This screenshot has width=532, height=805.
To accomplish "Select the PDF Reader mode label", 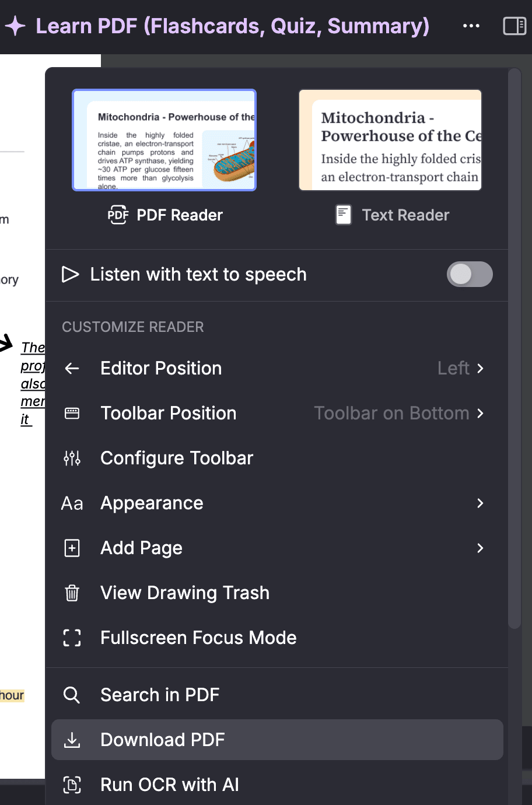I will point(179,215).
